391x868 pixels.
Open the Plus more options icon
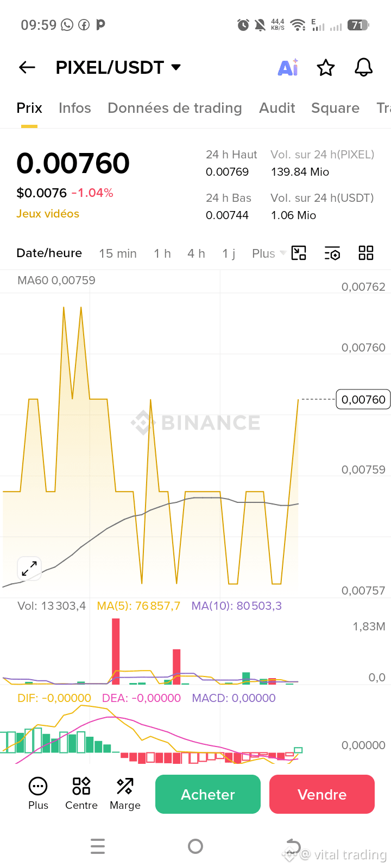(x=38, y=793)
